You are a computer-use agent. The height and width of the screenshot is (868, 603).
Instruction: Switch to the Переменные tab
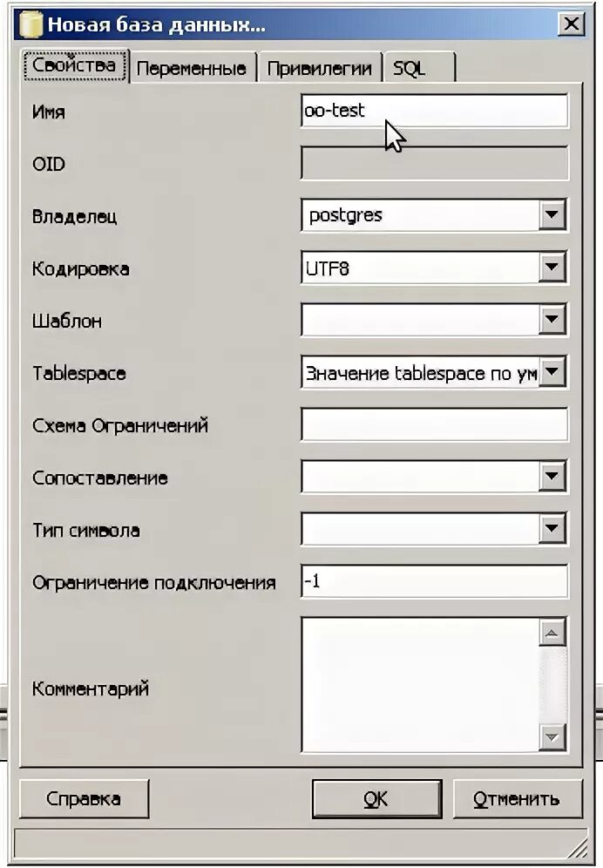[192, 68]
